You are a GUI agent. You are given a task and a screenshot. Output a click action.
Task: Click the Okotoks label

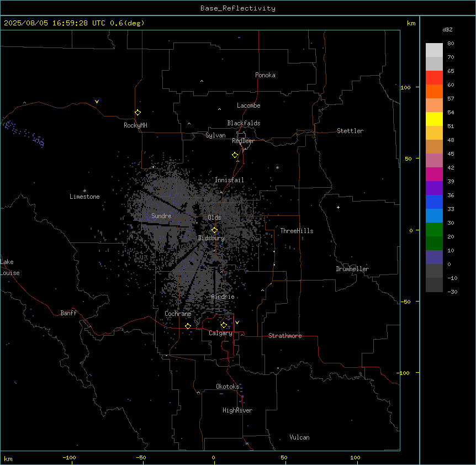tap(228, 387)
